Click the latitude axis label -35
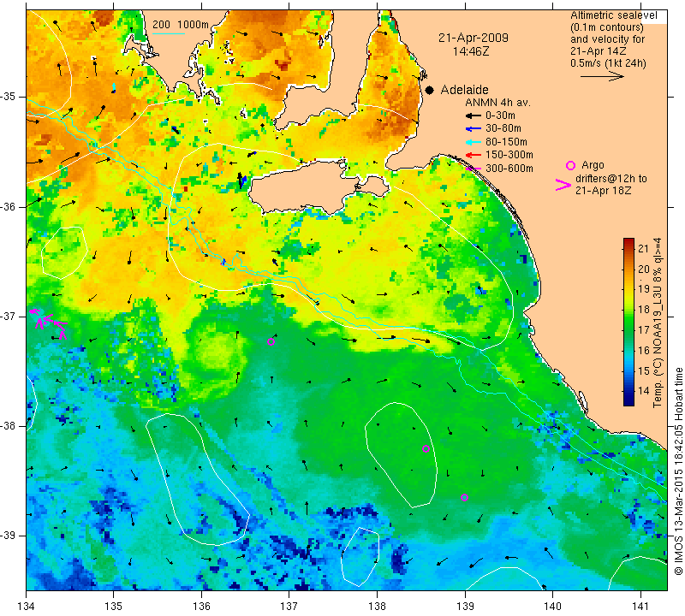 pos(9,97)
